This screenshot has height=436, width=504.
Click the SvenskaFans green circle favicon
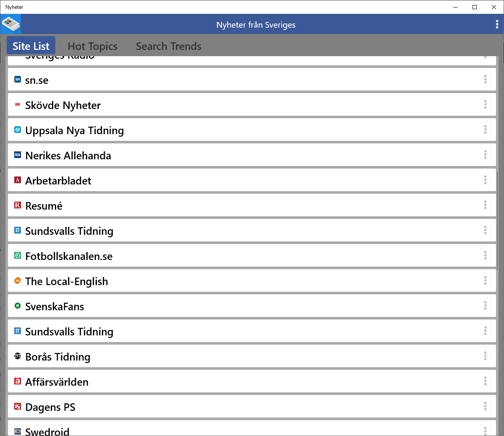coord(18,306)
